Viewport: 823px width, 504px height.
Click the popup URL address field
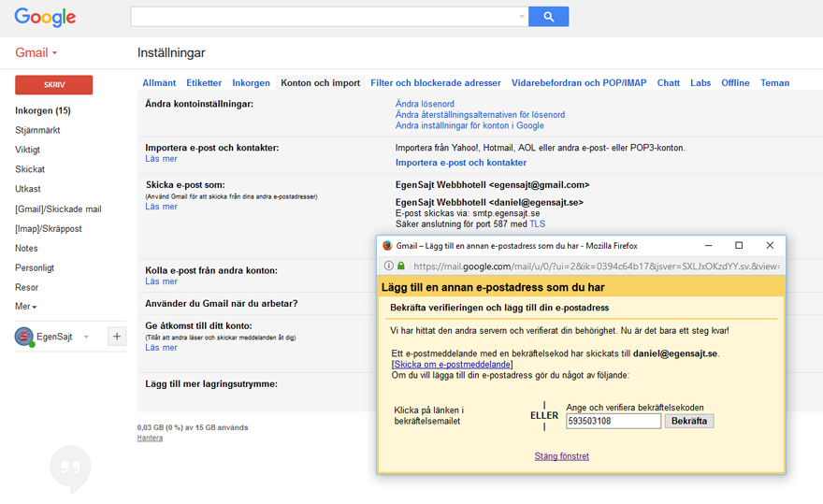pyautogui.click(x=597, y=266)
